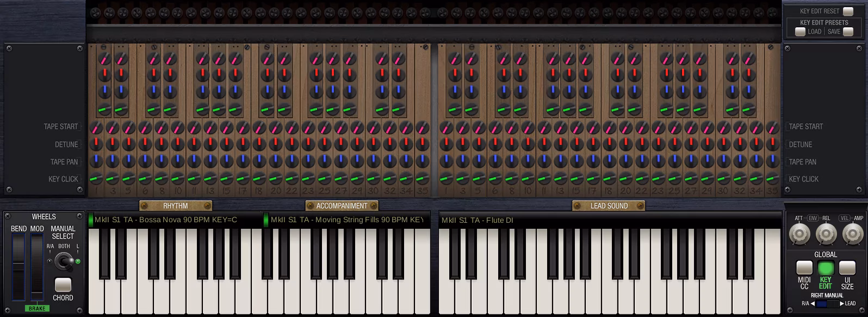Open the UI Size option
Screen dimensions: 868x317
pos(847,268)
